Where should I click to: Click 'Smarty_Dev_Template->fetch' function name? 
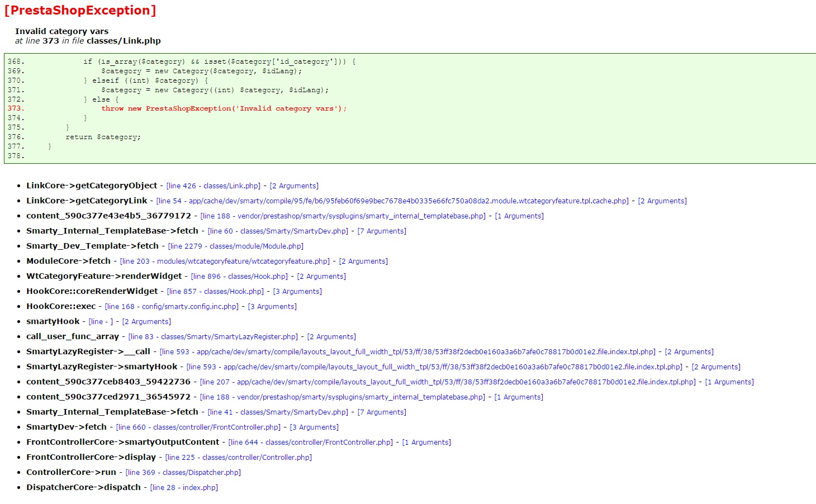[x=92, y=246]
